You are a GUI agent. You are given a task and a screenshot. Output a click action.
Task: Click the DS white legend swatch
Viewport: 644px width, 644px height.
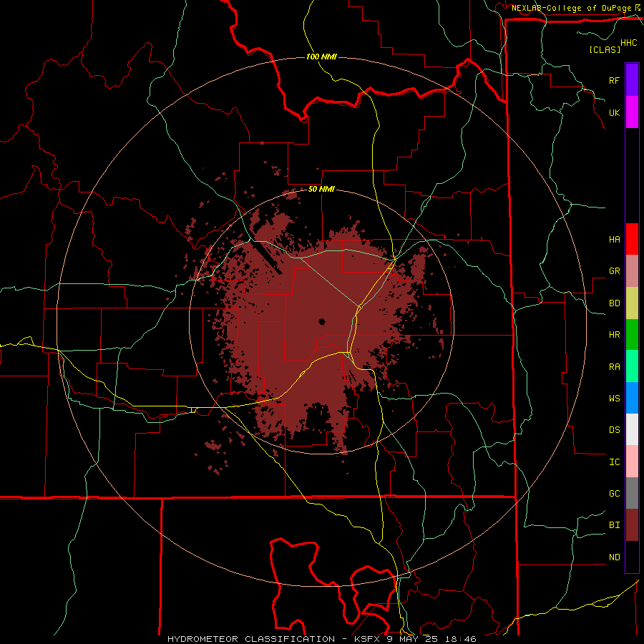(632, 429)
